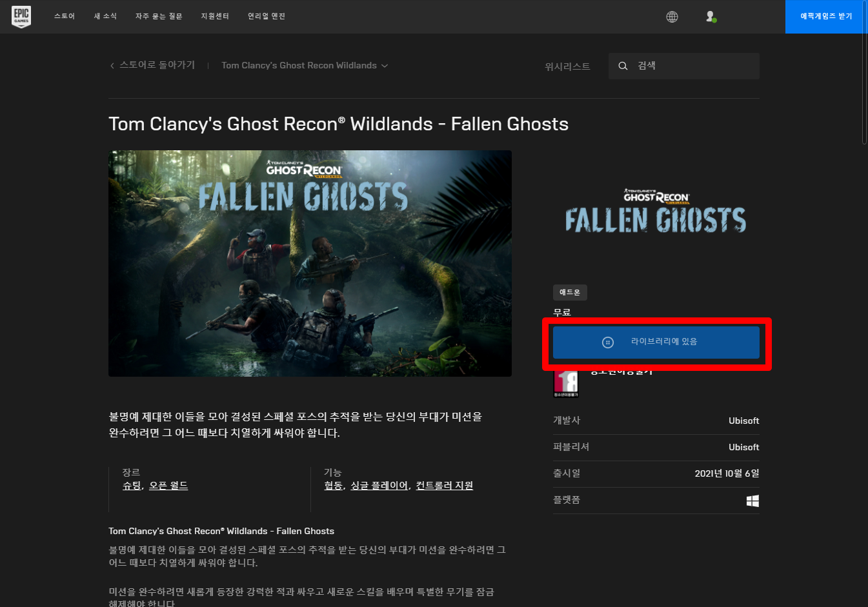The image size is (868, 607).
Task: Click the age rating 18 badge
Action: 566,383
